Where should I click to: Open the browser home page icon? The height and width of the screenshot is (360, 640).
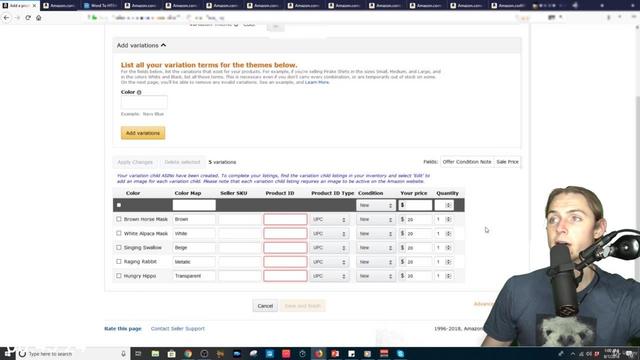39,18
